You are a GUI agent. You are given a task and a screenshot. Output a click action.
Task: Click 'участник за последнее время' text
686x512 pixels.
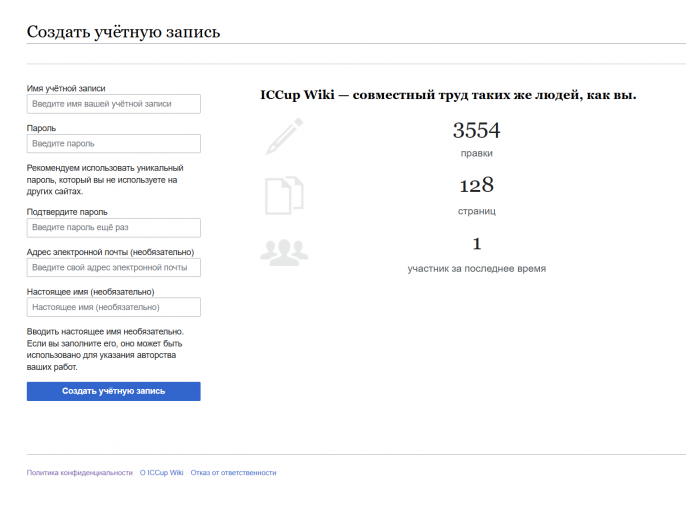click(x=477, y=269)
